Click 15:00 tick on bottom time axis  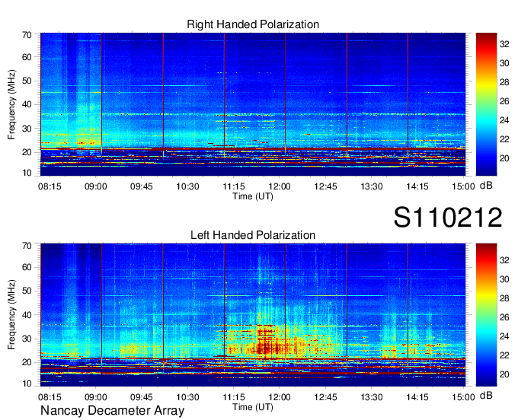click(463, 397)
